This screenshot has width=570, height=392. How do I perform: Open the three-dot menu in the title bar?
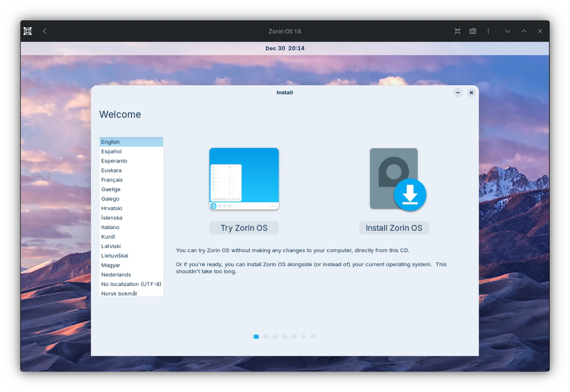[x=488, y=31]
